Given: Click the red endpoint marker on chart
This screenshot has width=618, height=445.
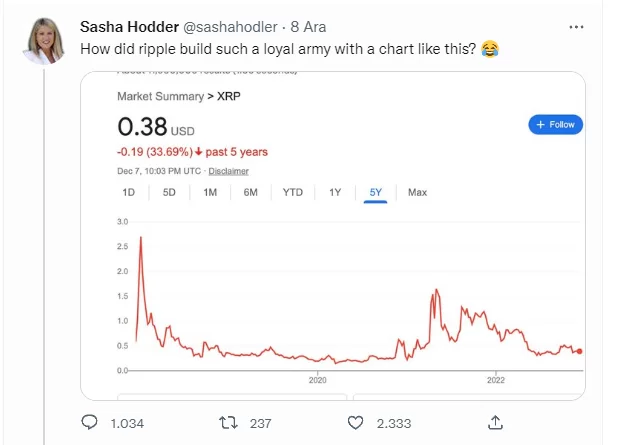Looking at the screenshot, I should (x=580, y=351).
